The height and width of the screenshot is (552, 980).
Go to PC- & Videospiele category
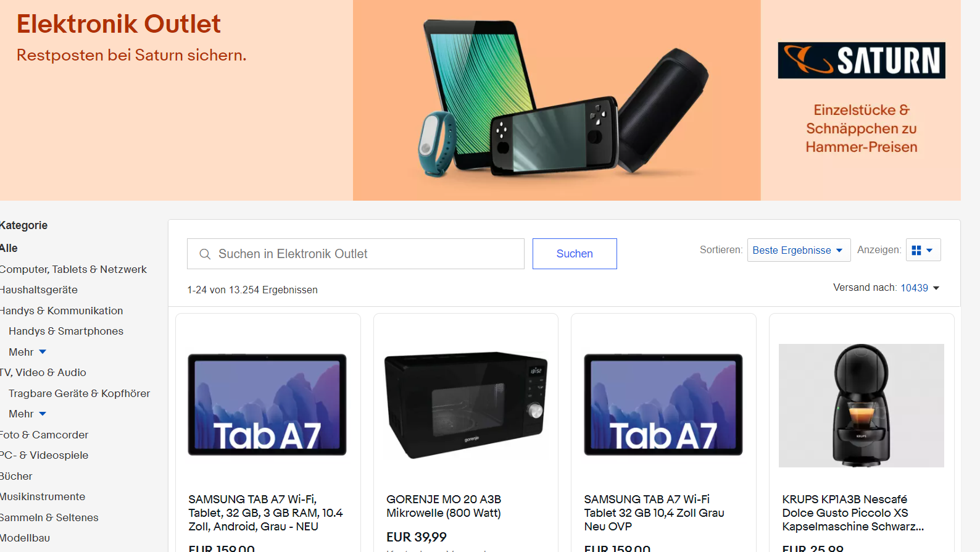pos(44,455)
